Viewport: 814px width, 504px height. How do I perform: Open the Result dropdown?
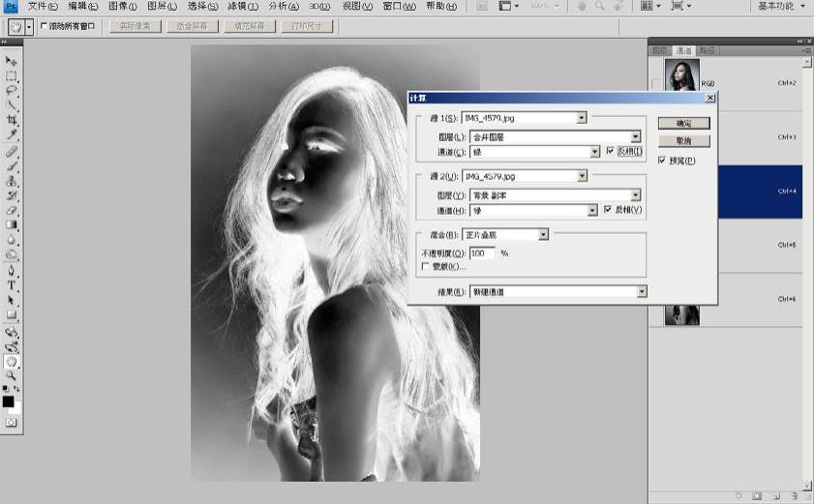(x=558, y=292)
